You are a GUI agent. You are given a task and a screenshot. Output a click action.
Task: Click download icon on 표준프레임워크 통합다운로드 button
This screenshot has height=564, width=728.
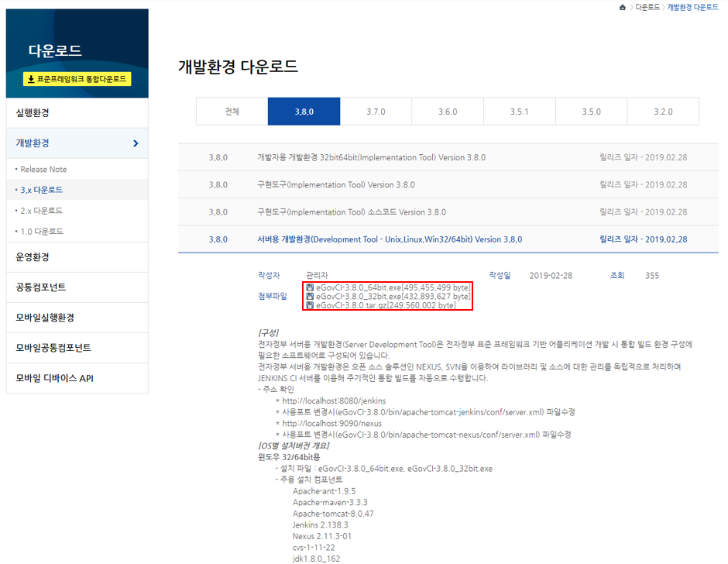coord(30,79)
